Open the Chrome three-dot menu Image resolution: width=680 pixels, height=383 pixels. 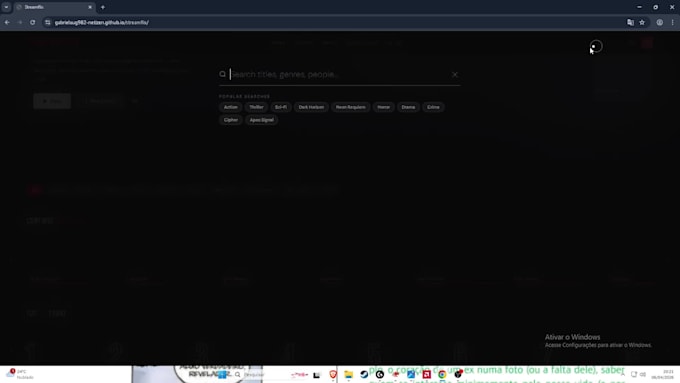[672, 23]
